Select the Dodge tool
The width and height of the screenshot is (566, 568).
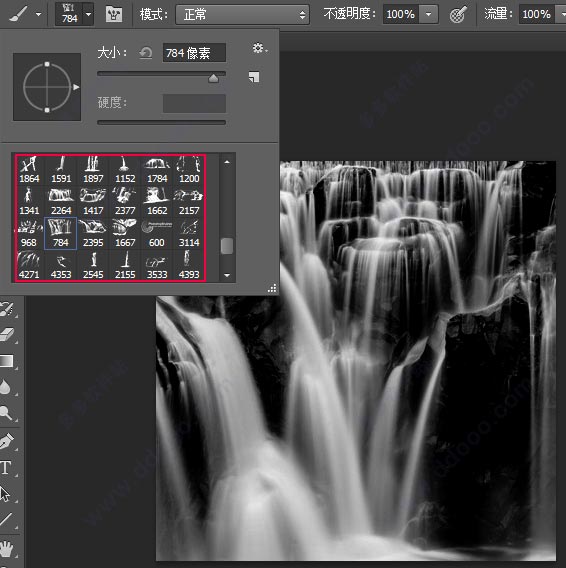click(x=6, y=413)
